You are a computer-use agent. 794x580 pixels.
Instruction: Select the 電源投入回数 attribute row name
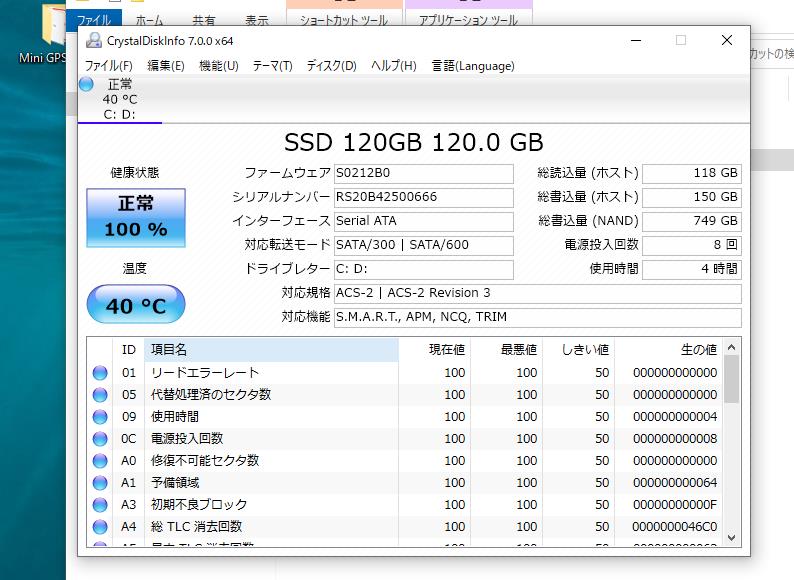[187, 439]
